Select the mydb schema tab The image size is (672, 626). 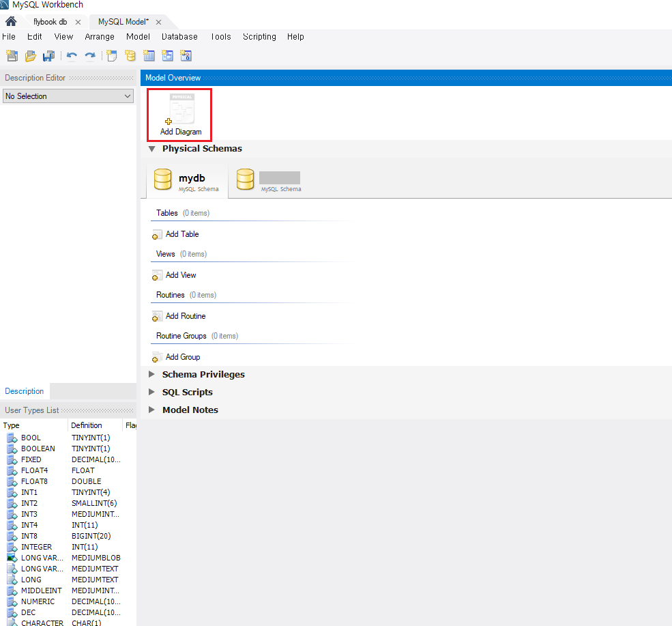(187, 180)
